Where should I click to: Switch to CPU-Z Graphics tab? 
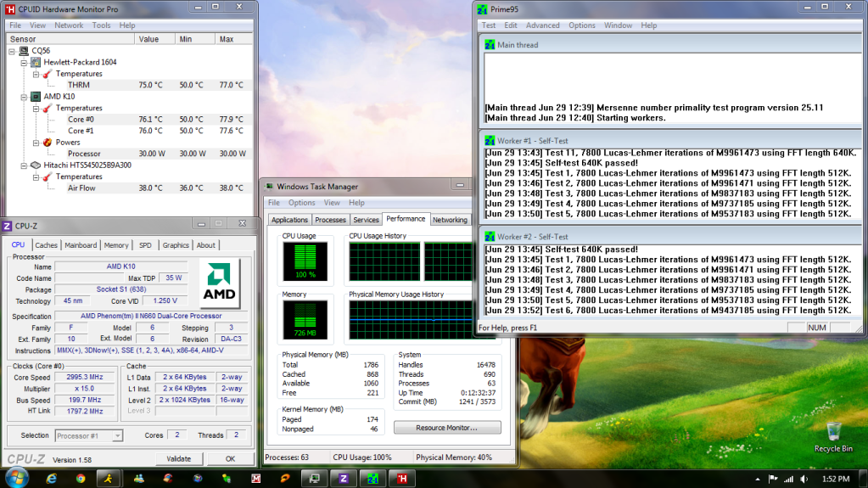point(176,245)
